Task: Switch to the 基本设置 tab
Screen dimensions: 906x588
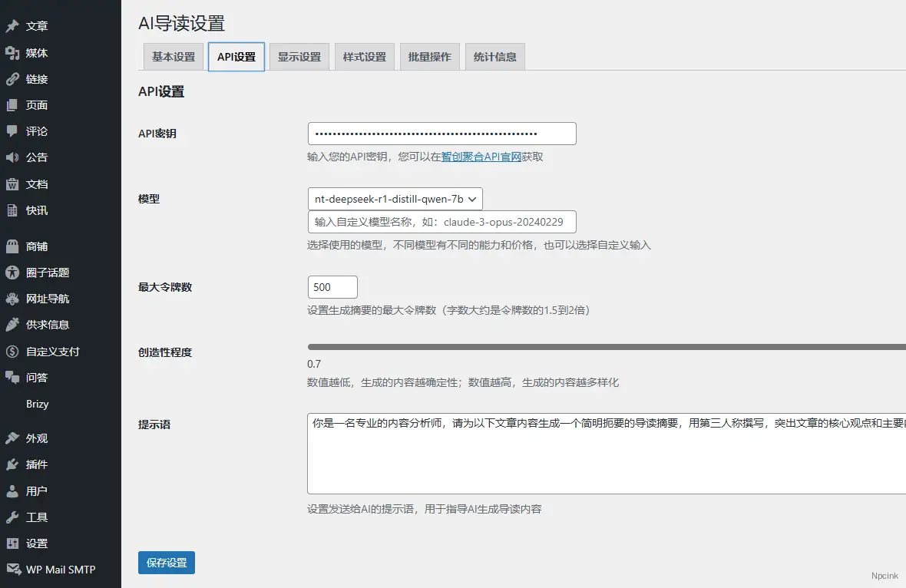Action: [172, 56]
